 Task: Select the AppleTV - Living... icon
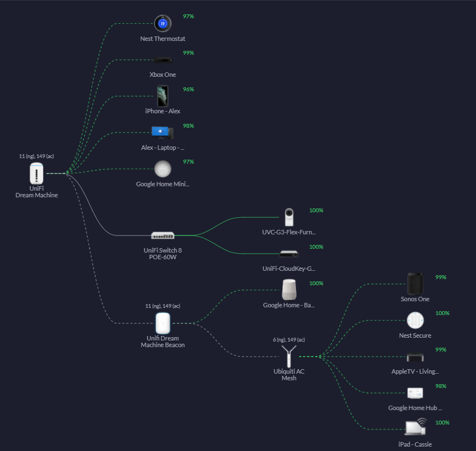click(415, 357)
